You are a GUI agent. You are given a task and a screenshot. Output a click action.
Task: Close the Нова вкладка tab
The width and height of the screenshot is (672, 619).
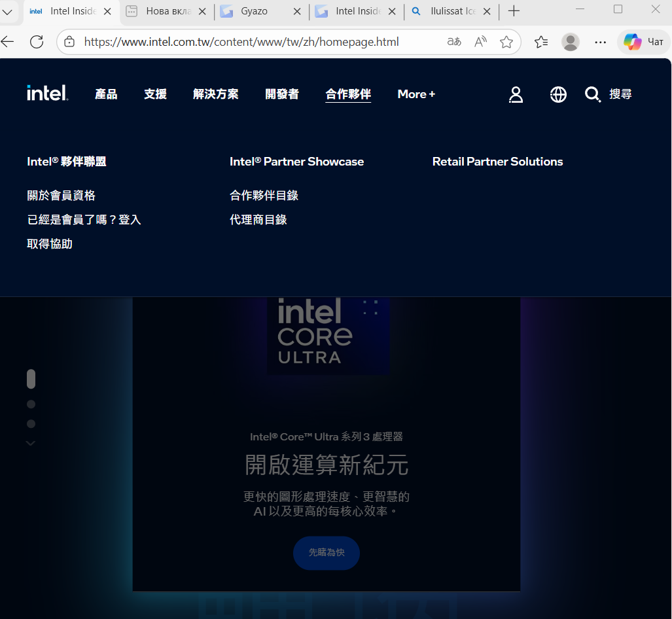202,12
